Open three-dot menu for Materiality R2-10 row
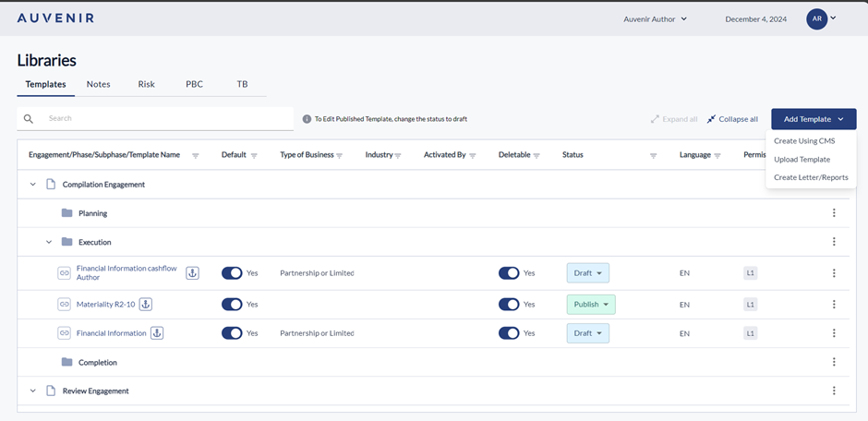Viewport: 868px width, 421px height. [833, 304]
